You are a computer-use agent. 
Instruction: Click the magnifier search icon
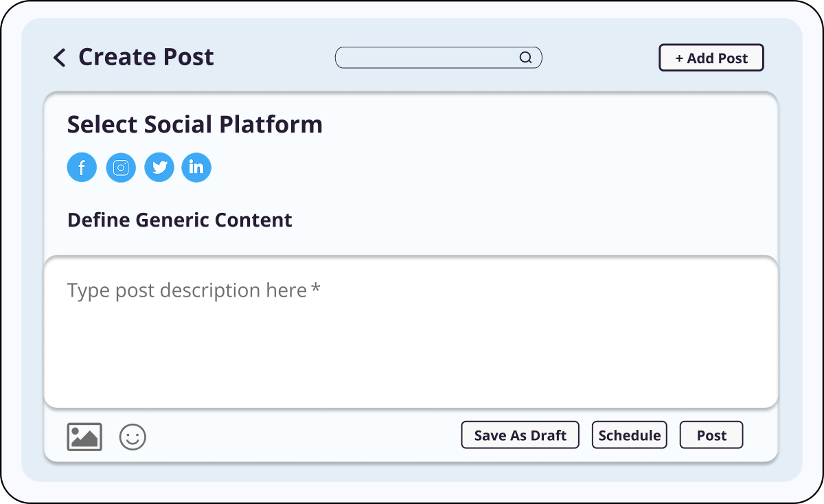click(525, 58)
